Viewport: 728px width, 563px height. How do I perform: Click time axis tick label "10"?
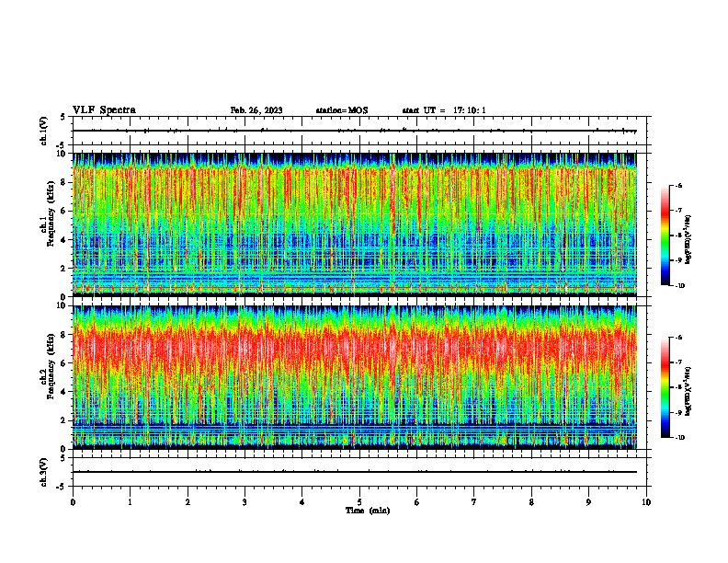pos(646,502)
